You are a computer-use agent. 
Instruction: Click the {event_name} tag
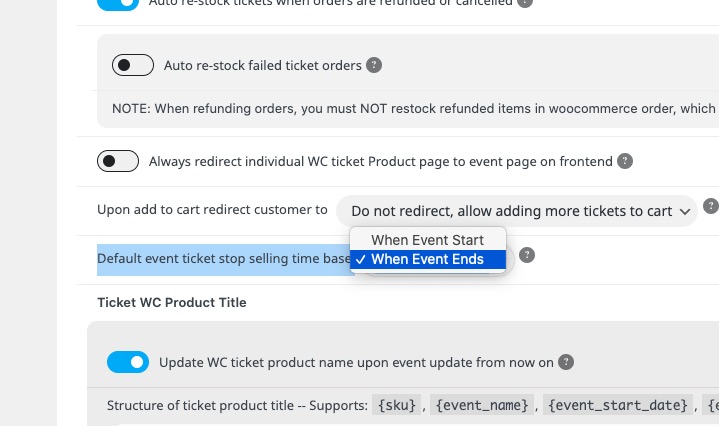482,405
